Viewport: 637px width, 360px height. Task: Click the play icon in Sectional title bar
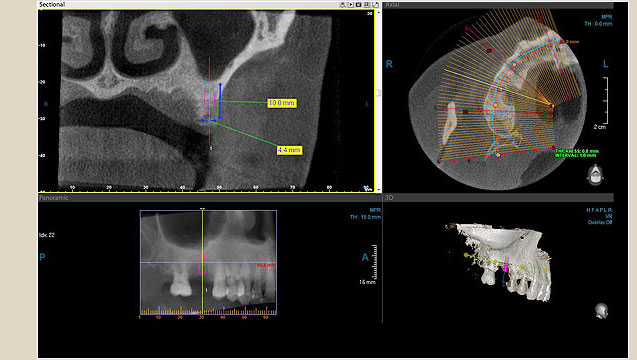click(351, 5)
